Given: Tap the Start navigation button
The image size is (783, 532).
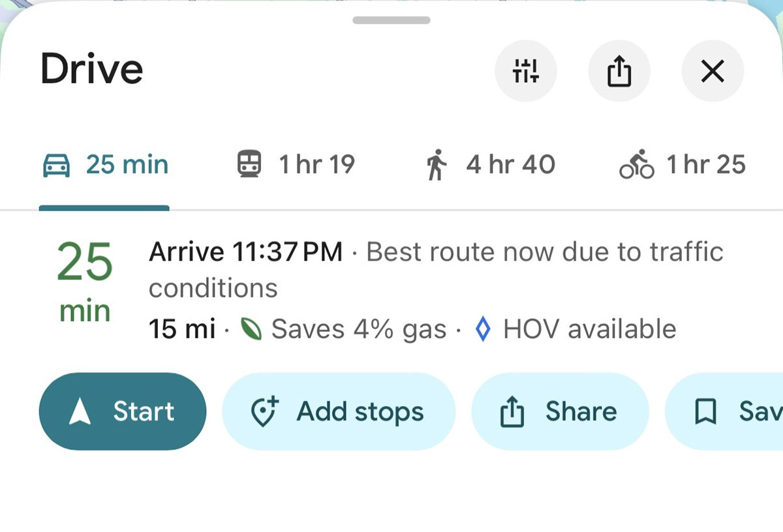Looking at the screenshot, I should [x=123, y=411].
